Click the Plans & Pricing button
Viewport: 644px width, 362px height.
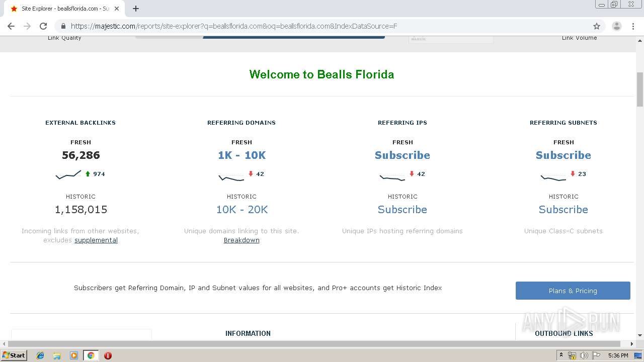pyautogui.click(x=573, y=291)
